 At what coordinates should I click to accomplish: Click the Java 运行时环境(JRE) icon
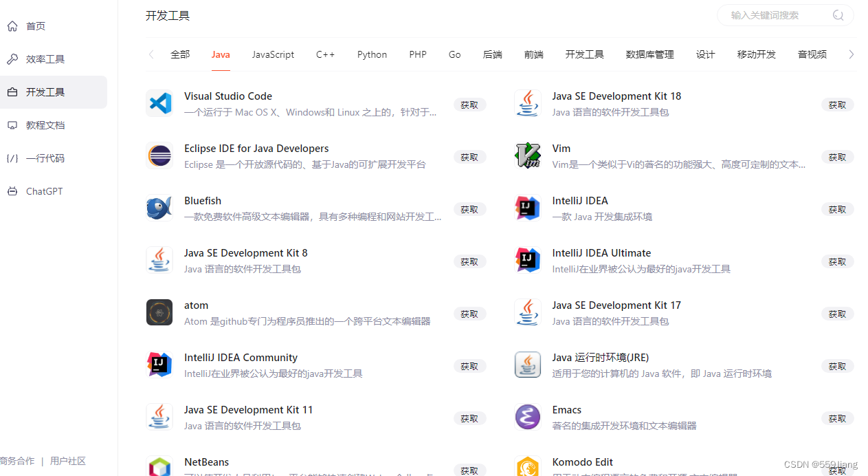click(528, 365)
